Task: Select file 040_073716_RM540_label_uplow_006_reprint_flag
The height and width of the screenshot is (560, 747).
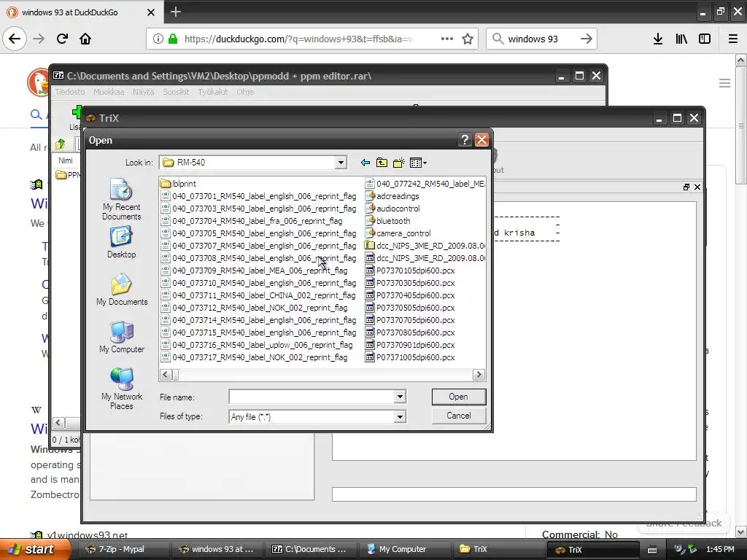Action: (257, 344)
